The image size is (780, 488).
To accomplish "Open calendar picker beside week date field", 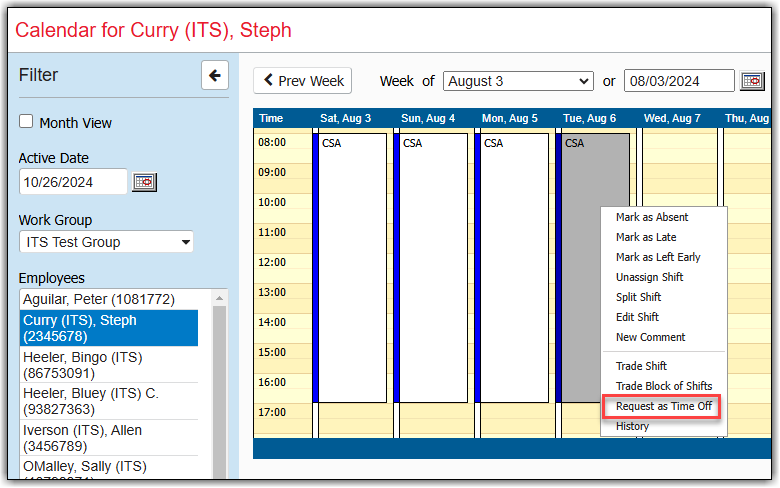I will pyautogui.click(x=752, y=81).
